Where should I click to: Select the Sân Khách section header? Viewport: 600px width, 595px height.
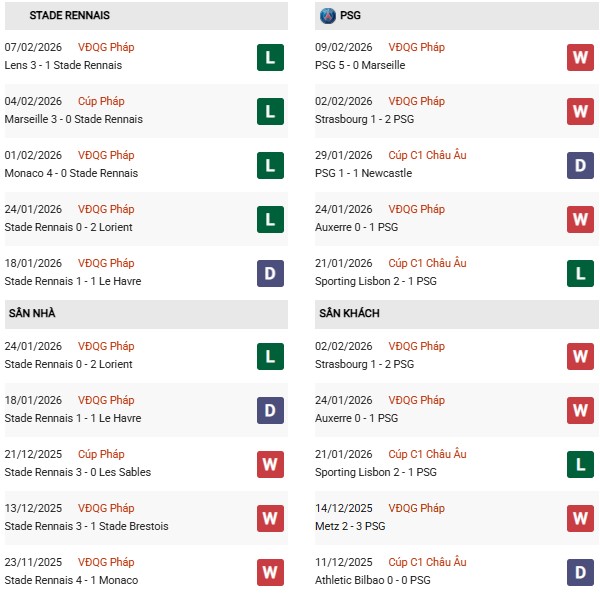pyautogui.click(x=349, y=313)
